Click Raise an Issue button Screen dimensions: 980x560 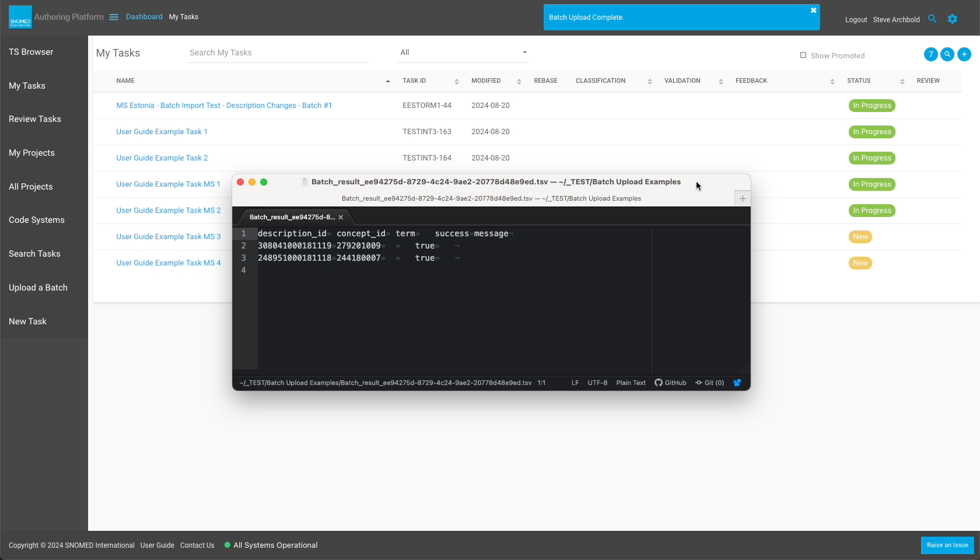[947, 545]
